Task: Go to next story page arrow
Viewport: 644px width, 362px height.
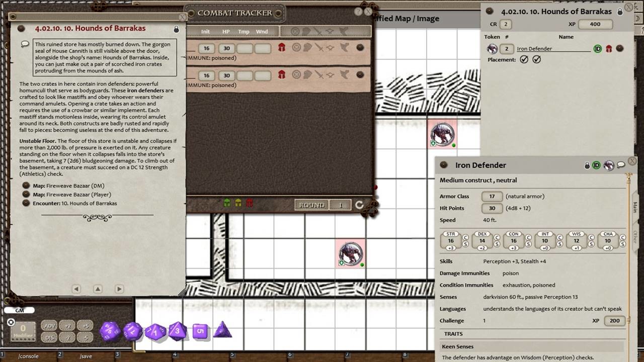Action: coord(119,289)
